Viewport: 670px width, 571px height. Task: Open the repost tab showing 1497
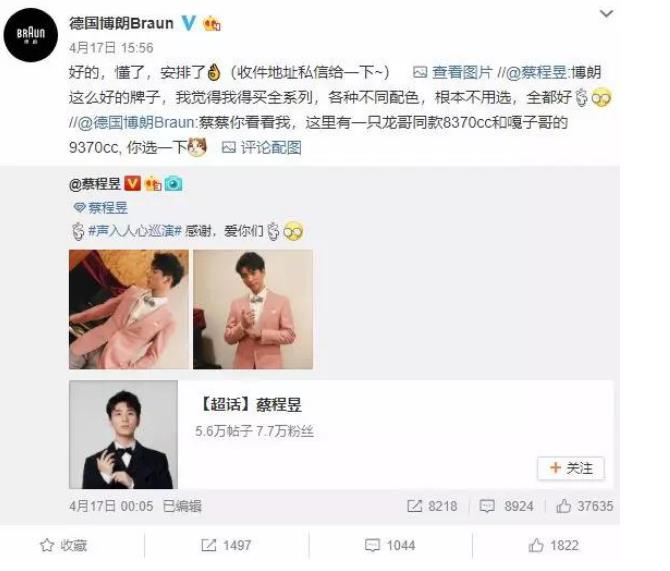tap(226, 545)
